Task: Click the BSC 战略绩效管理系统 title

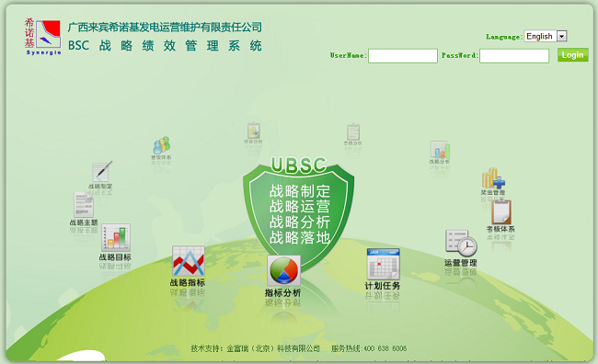Action: 165,46
